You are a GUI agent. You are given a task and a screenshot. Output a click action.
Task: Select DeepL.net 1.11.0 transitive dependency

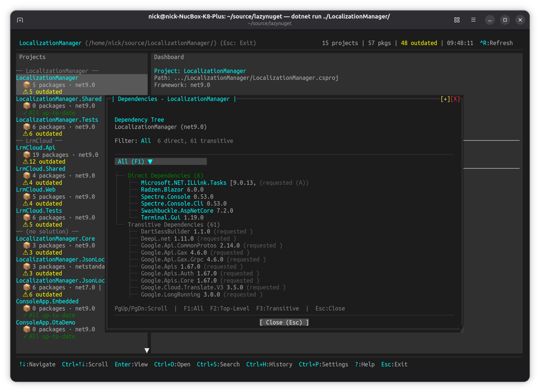(167, 239)
